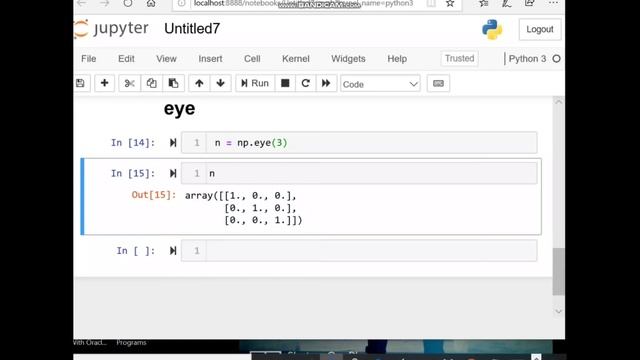640x360 pixels.
Task: Open the Cell menu
Action: [x=252, y=59]
